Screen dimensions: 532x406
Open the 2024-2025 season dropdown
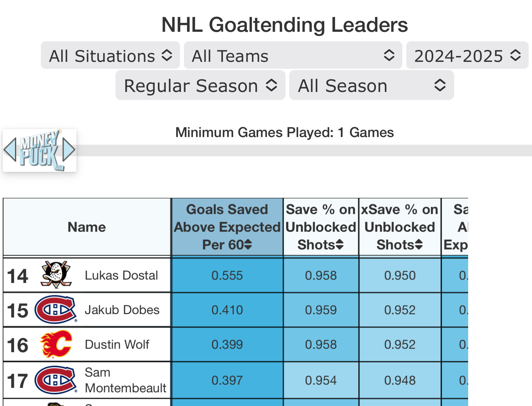467,55
